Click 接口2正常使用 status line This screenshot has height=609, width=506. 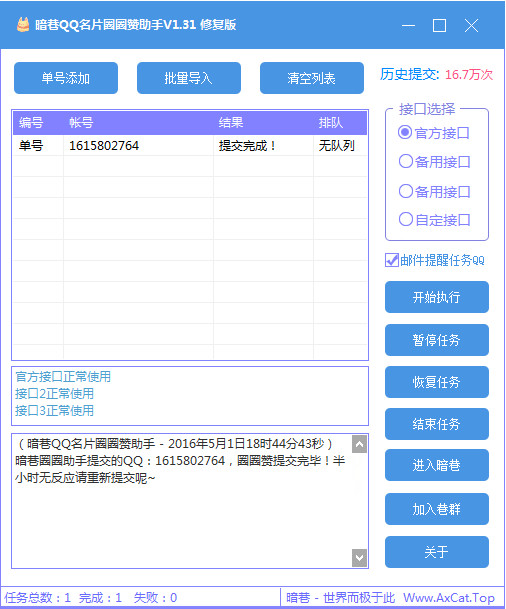pos(54,393)
